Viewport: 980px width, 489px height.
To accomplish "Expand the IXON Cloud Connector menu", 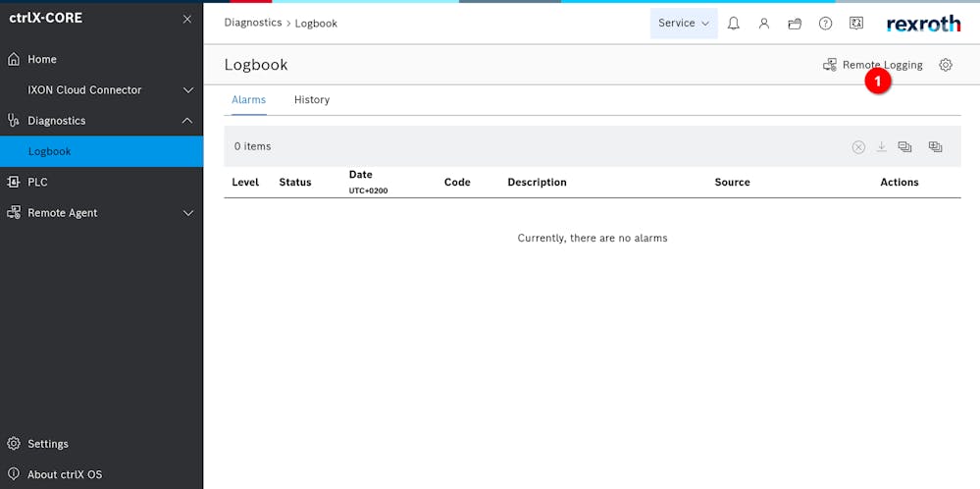I will (188, 90).
